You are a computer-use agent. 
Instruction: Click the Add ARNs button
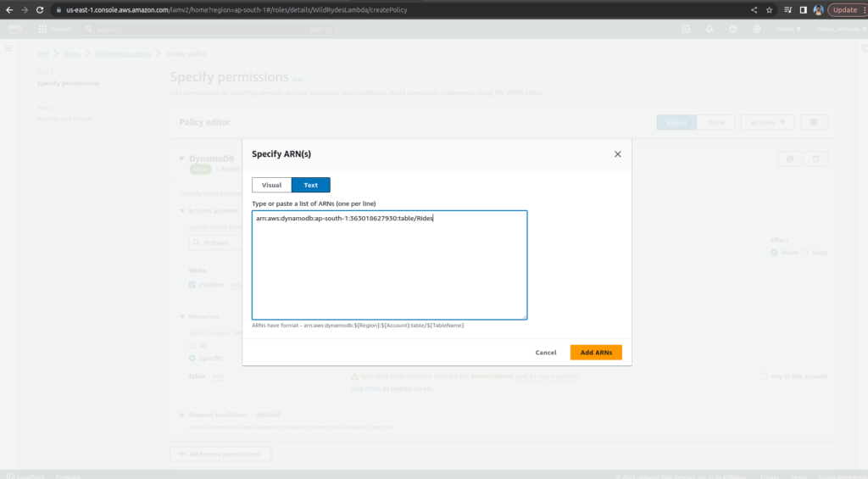pyautogui.click(x=596, y=352)
